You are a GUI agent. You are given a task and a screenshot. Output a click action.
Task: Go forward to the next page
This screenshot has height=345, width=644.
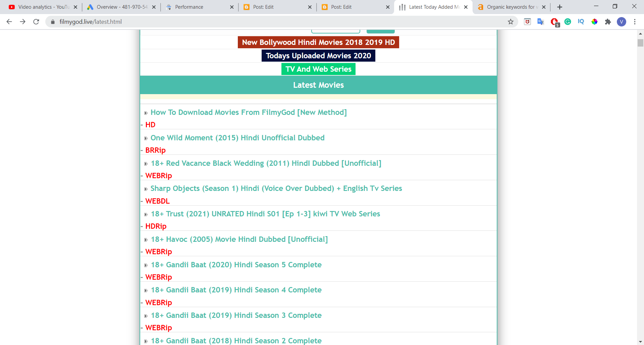(x=22, y=22)
